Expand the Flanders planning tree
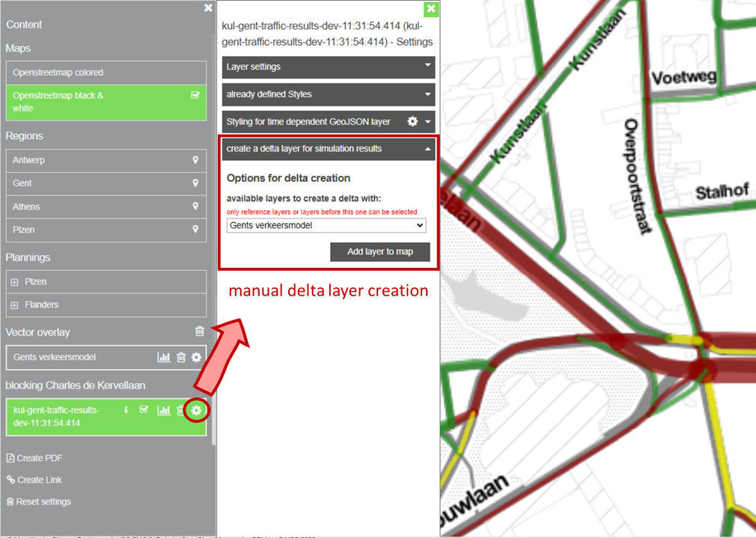Image resolution: width=756 pixels, height=538 pixels. [14, 305]
